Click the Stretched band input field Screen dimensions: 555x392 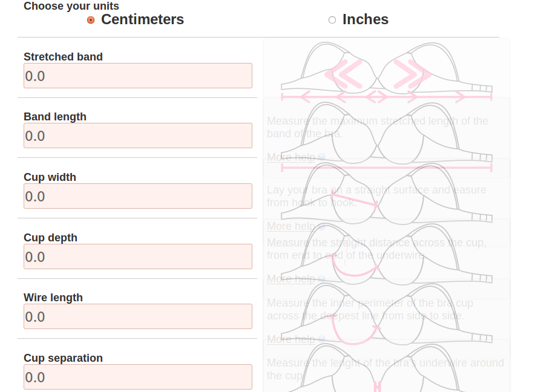138,76
